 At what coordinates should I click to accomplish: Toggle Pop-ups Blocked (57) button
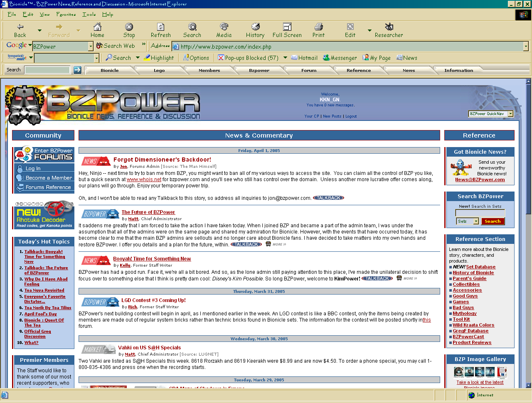point(248,58)
